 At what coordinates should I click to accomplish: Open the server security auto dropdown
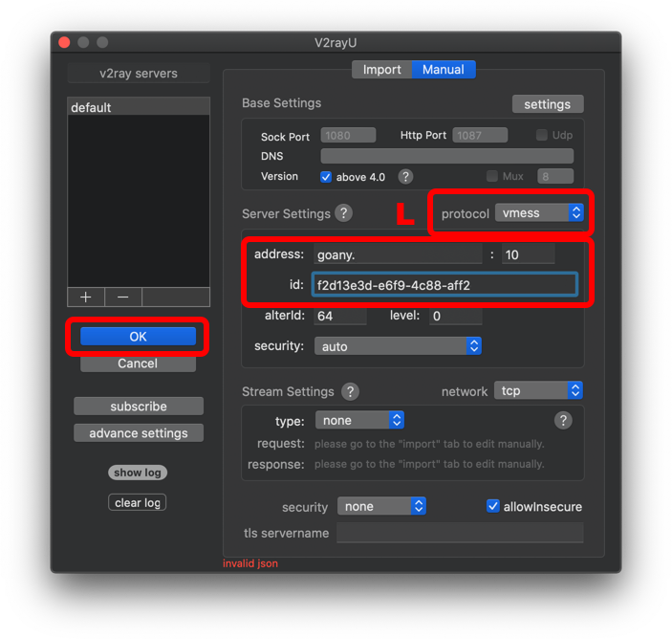[x=398, y=346]
